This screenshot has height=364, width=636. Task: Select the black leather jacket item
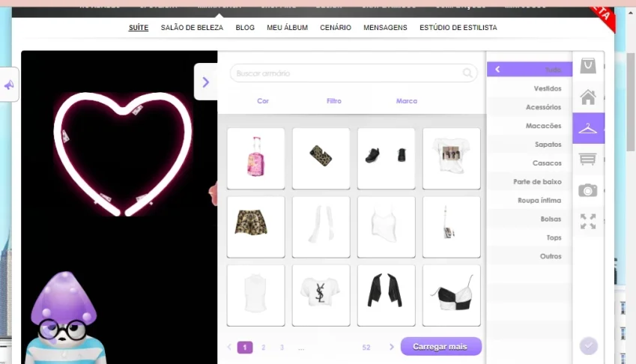[386, 296]
